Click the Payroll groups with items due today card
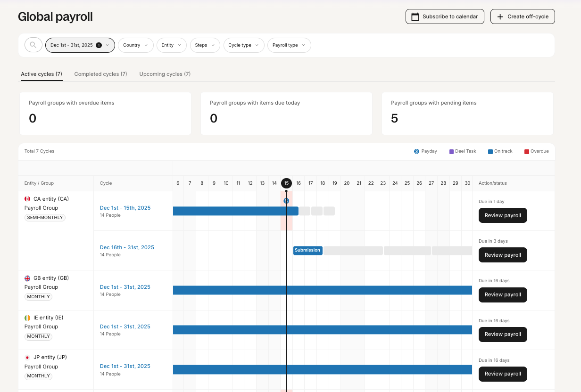 point(286,114)
